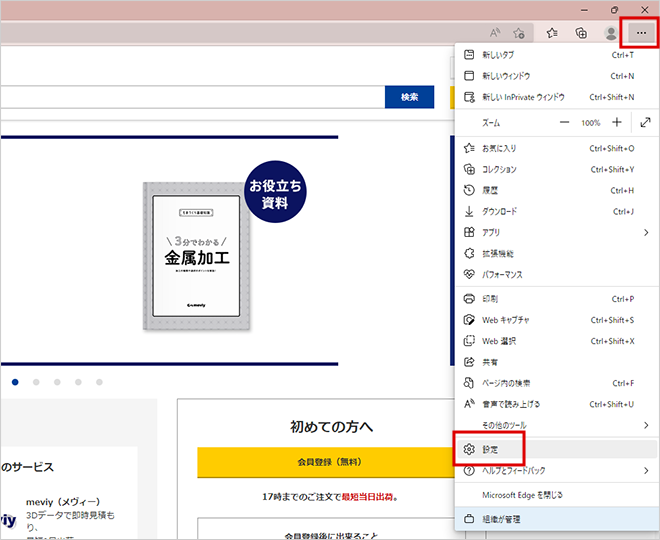Viewport: 660px width, 540px height.
Task: Click into the site search input field
Action: click(x=190, y=97)
